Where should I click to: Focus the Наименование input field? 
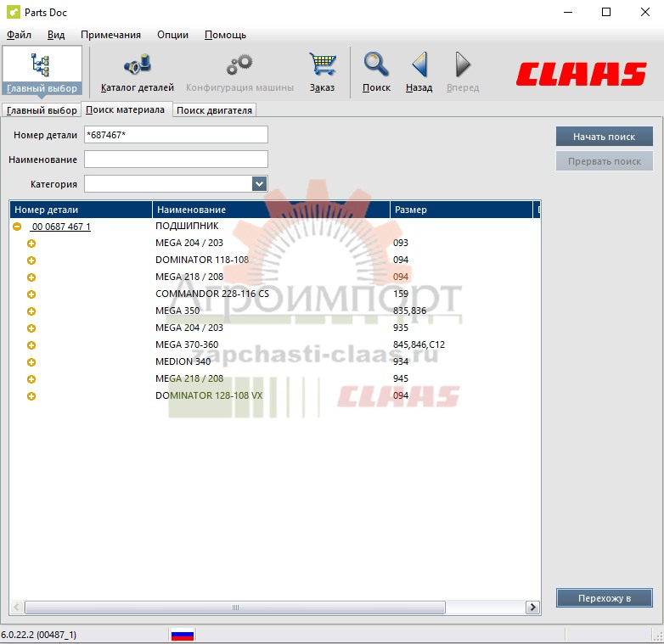176,160
